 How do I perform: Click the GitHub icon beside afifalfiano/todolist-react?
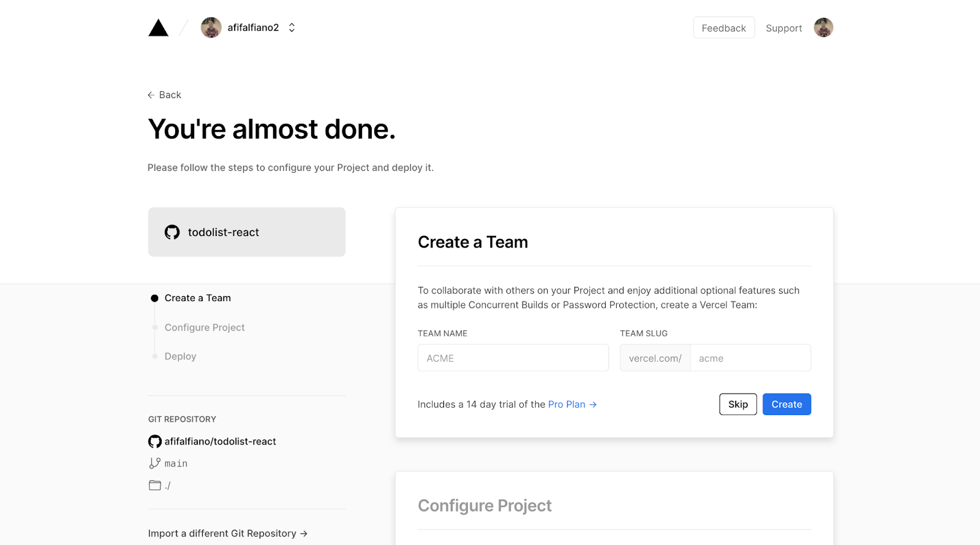point(155,441)
